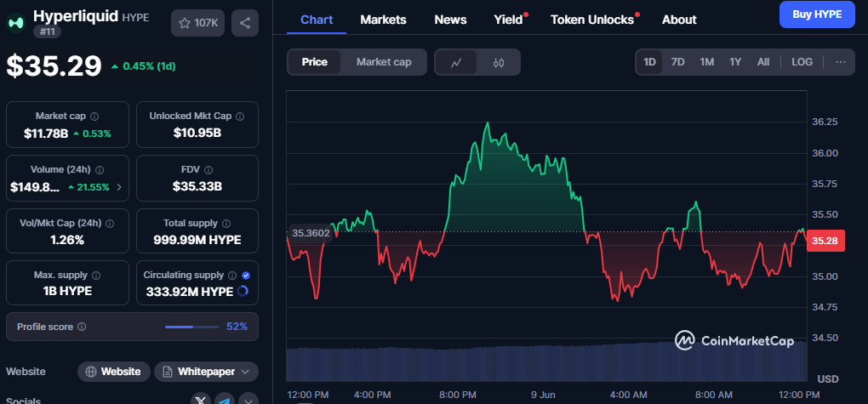Click the 1B HYPE max supply value
868x404 pixels.
pos(67,291)
